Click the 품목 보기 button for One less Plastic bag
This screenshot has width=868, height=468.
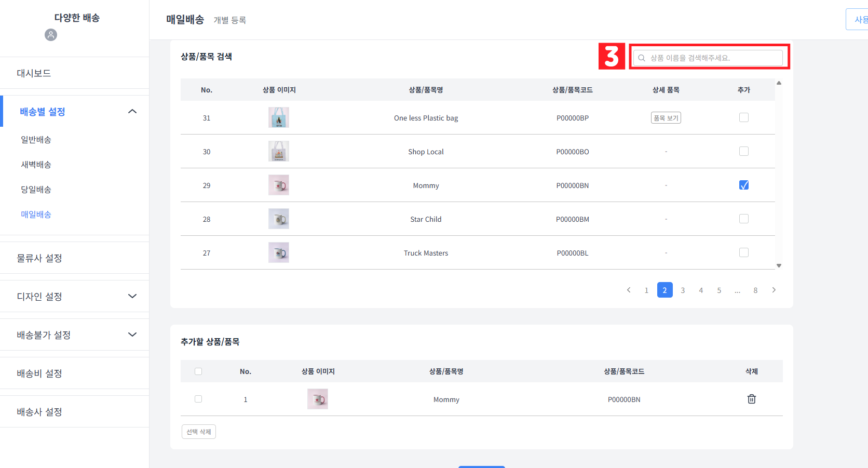pyautogui.click(x=666, y=117)
